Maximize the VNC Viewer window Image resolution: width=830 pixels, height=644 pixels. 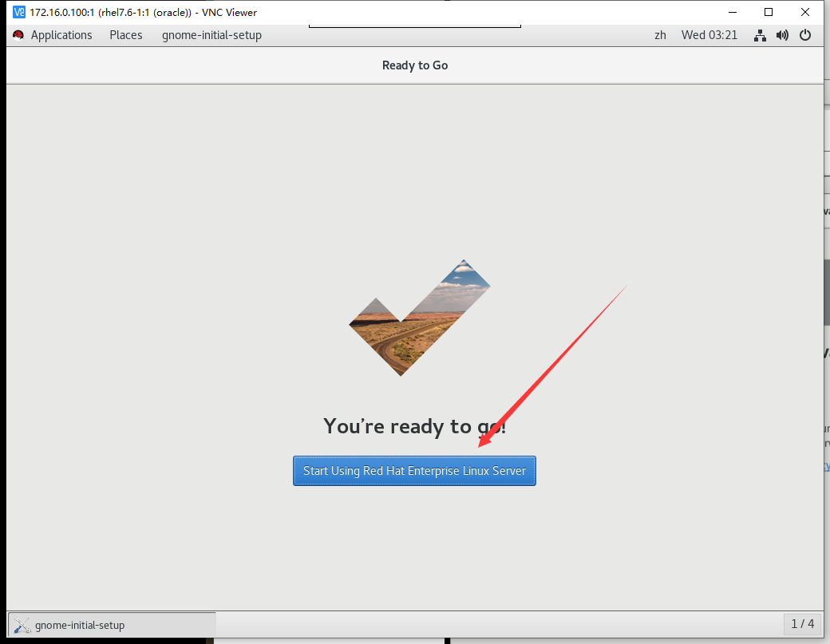[769, 12]
